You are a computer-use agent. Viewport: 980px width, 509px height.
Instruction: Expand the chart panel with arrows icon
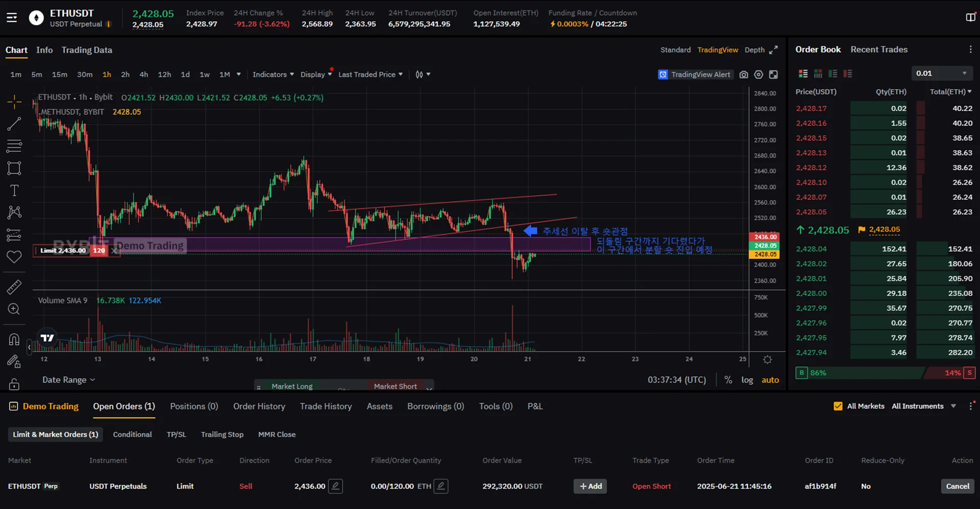coord(774,50)
